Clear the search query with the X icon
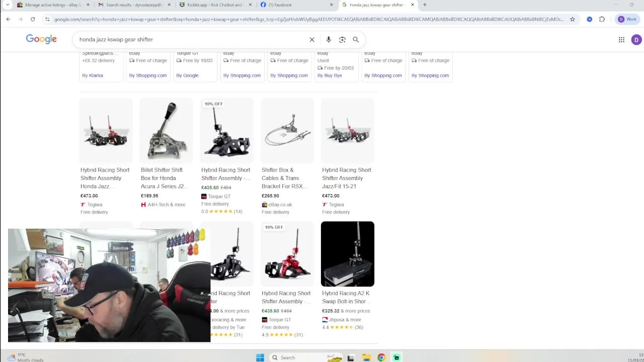Image resolution: width=644 pixels, height=362 pixels. point(312,40)
